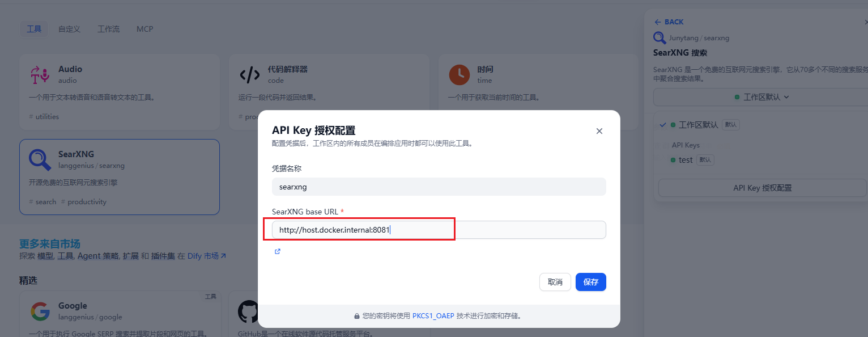This screenshot has width=868, height=337.
Task: Switch to the 自定义 tab
Action: click(x=69, y=29)
